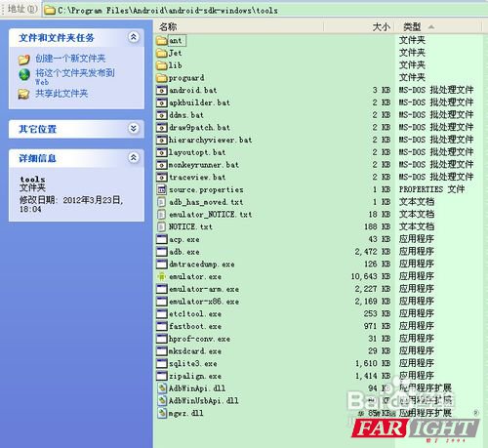The image size is (488, 448).
Task: Click the adb_has_moved.txt document icon
Action: pyautogui.click(x=162, y=202)
